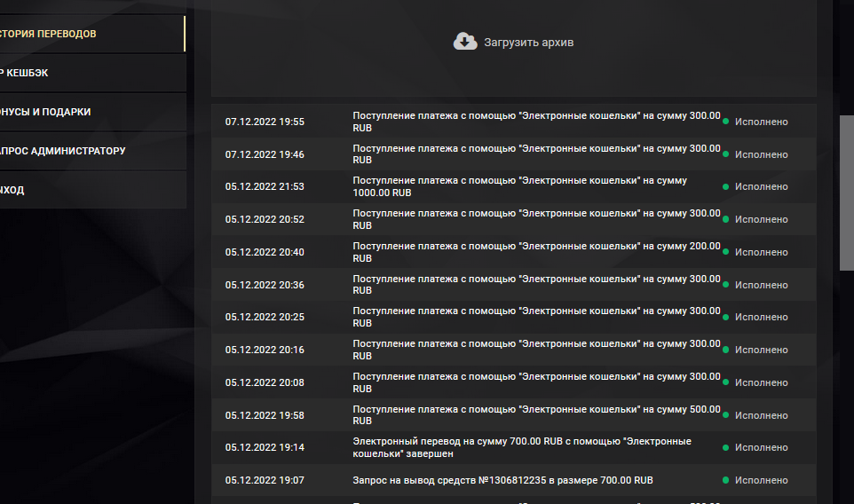Viewport: 854px width, 504px height.
Task: Click the "Загрузить архив" link
Action: pyautogui.click(x=528, y=43)
